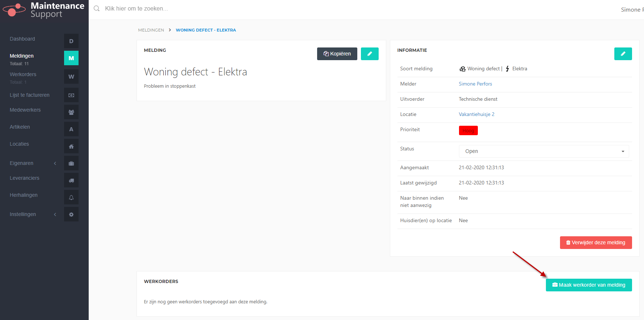Screen dimensions: 644x320
Task: Click the Lijst te factureren money icon
Action: point(71,95)
